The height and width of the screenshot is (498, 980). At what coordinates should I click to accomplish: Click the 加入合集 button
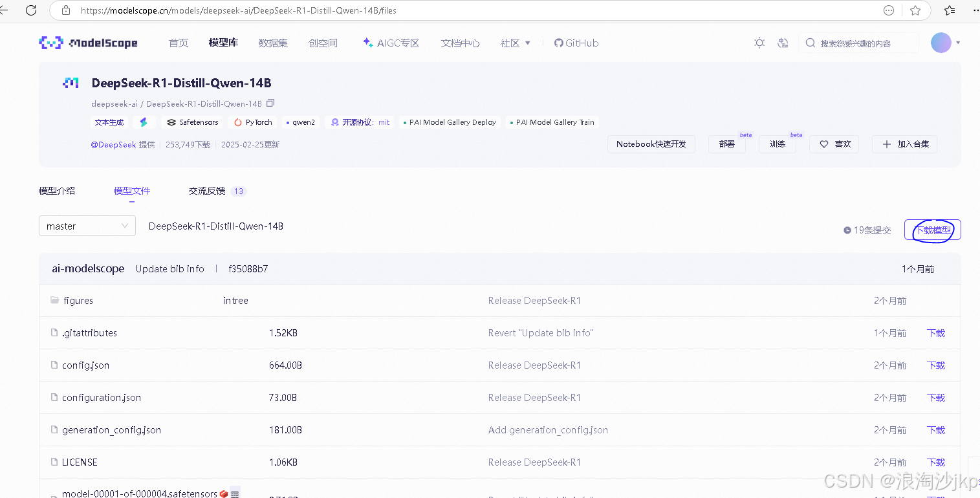pos(904,144)
